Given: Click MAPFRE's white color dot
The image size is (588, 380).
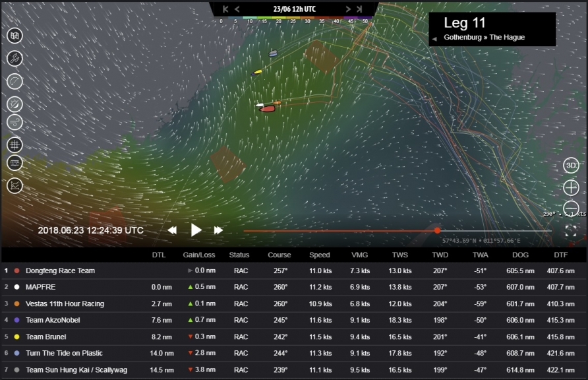Looking at the screenshot, I should (x=16, y=287).
